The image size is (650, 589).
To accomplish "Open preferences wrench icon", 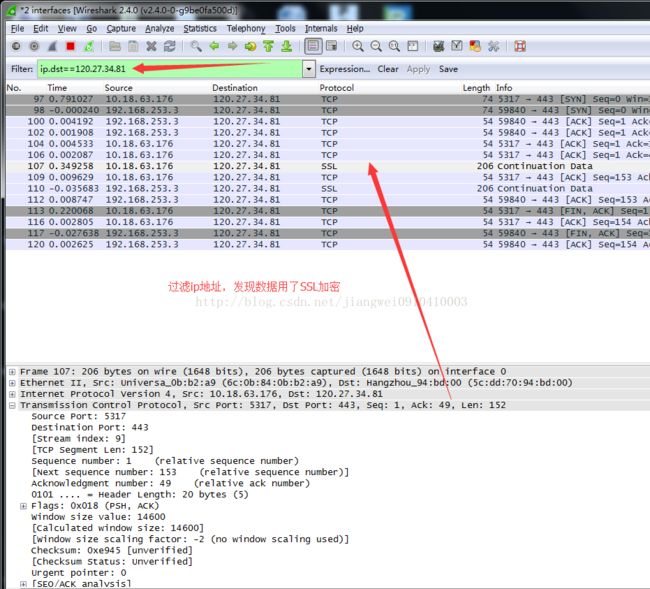I will (x=493, y=46).
